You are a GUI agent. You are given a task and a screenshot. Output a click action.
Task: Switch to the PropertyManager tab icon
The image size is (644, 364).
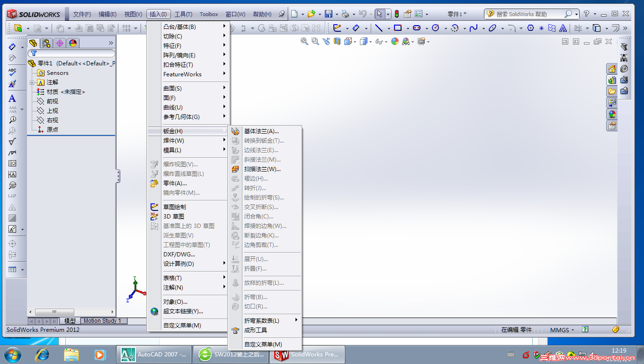[x=46, y=43]
